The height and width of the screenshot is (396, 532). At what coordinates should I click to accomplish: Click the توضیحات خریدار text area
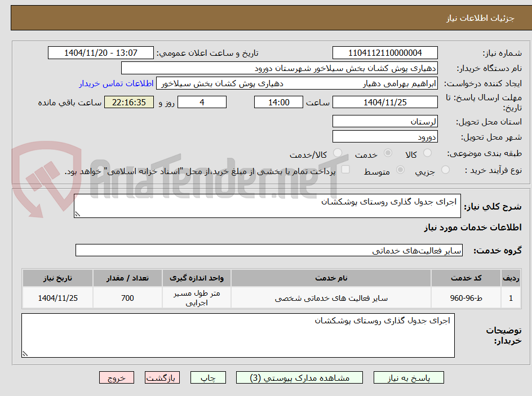click(238, 335)
